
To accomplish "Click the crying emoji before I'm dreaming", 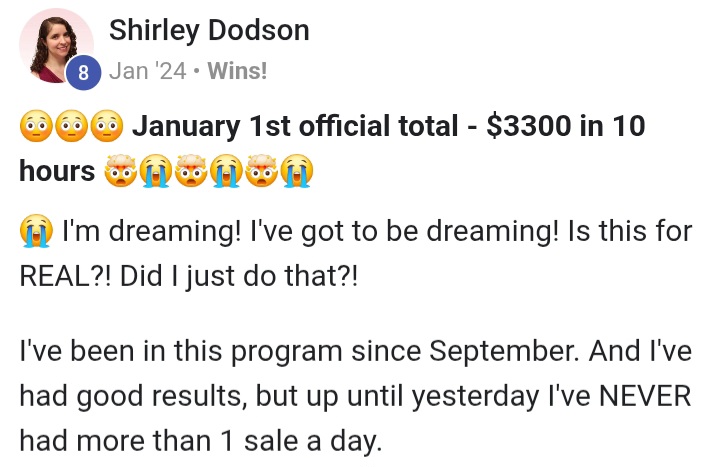I will pyautogui.click(x=36, y=231).
